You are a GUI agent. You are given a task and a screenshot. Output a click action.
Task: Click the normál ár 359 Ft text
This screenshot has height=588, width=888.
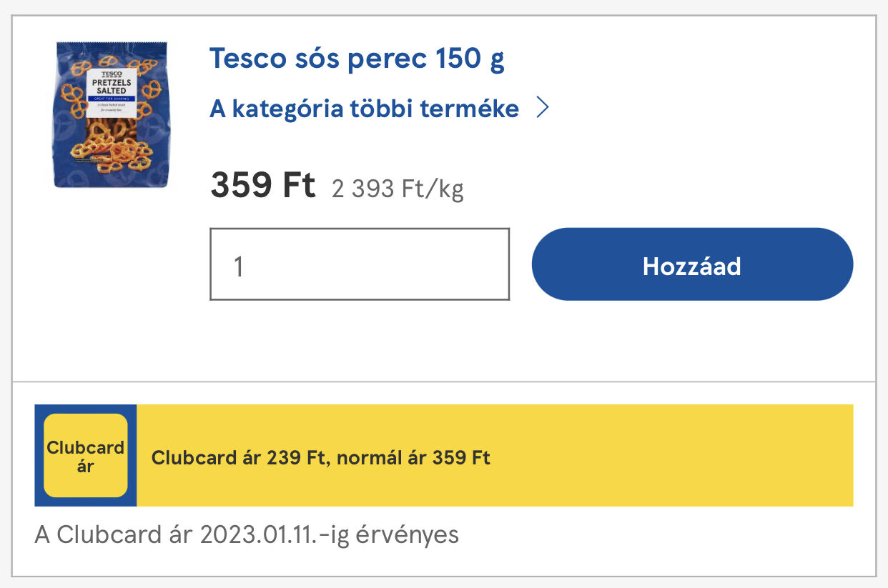click(413, 458)
